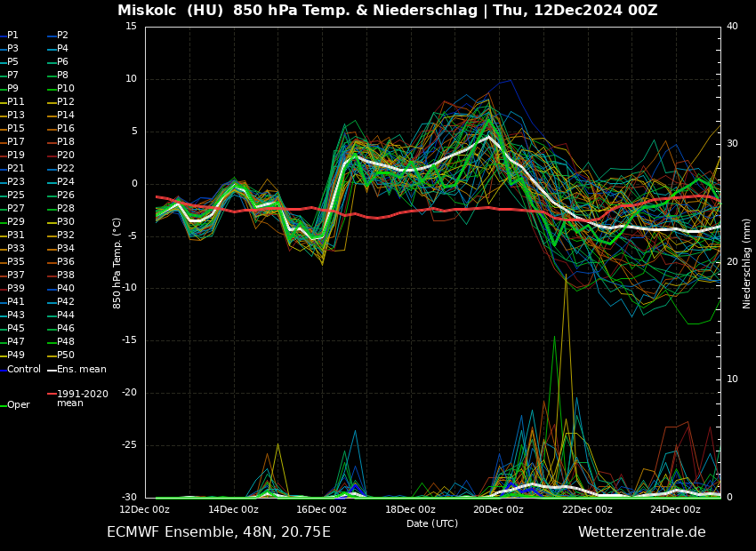The width and height of the screenshot is (756, 551).
Task: Click the 40 tick on precipitation axis
Action: point(732,27)
